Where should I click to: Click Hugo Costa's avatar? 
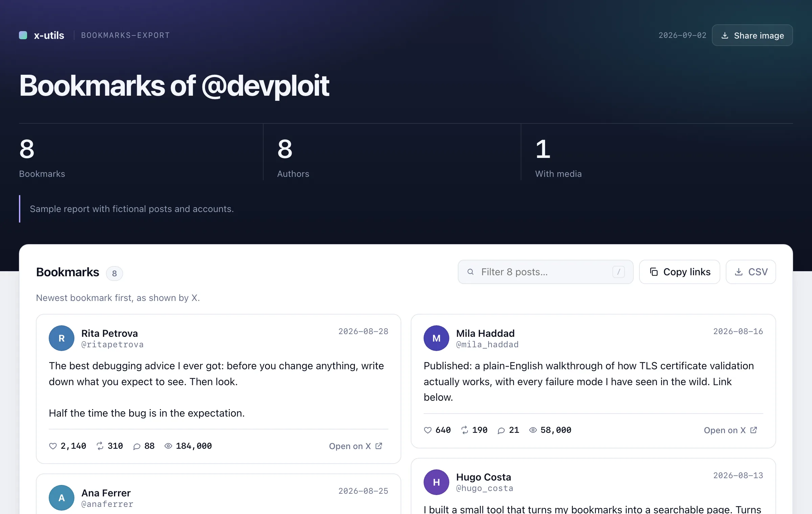[x=436, y=482]
